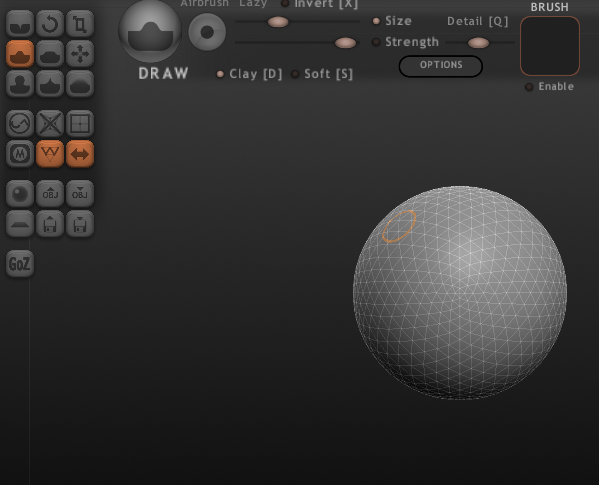Select the Inflate brush tool
Image resolution: width=599 pixels, height=485 pixels.
(20, 84)
